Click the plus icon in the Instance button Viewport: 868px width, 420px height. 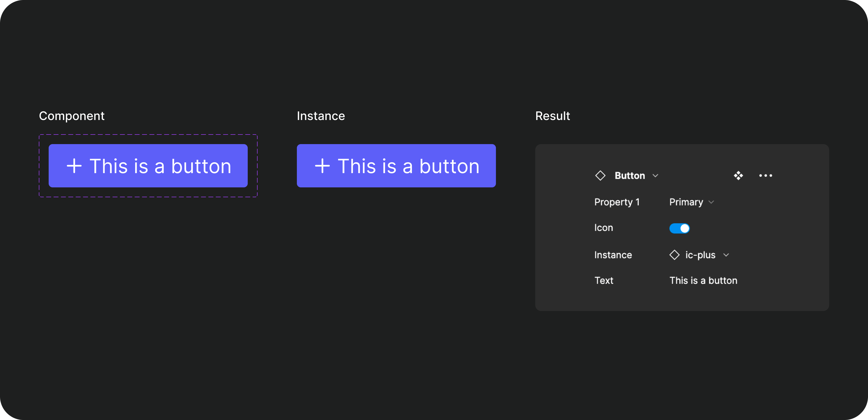(x=322, y=166)
